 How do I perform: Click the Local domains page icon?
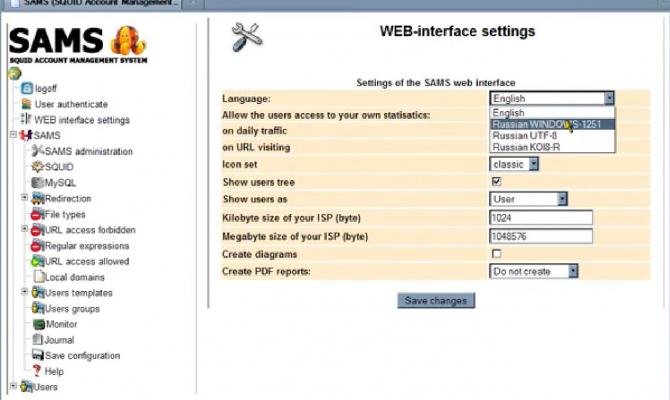39,276
